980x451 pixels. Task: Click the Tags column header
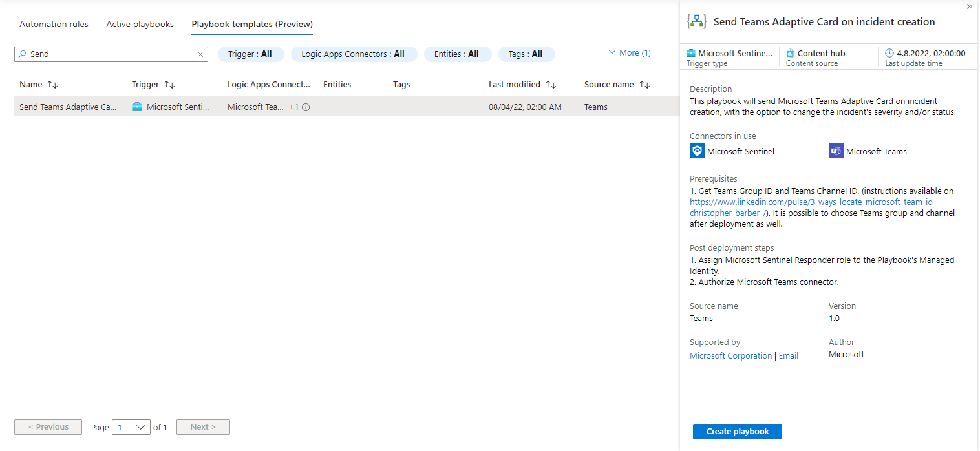pyautogui.click(x=401, y=85)
